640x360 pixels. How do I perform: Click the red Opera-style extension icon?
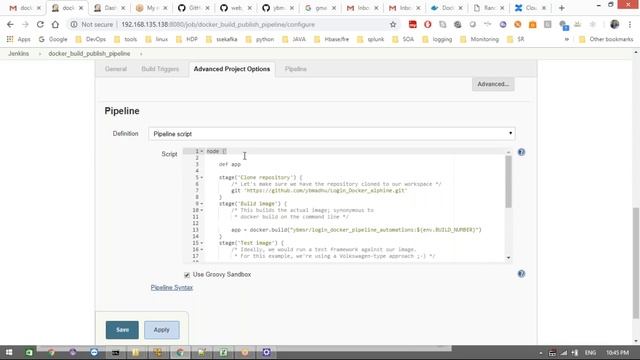coord(427,24)
